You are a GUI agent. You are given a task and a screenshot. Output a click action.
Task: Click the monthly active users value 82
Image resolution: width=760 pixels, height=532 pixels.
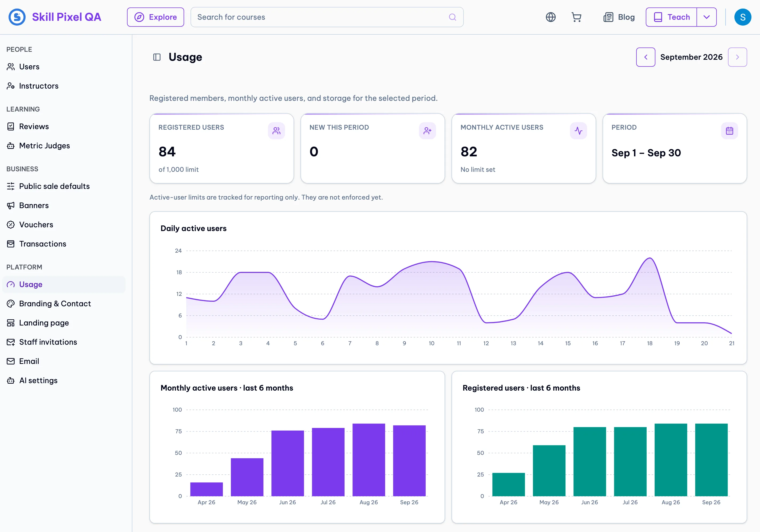[x=469, y=152]
